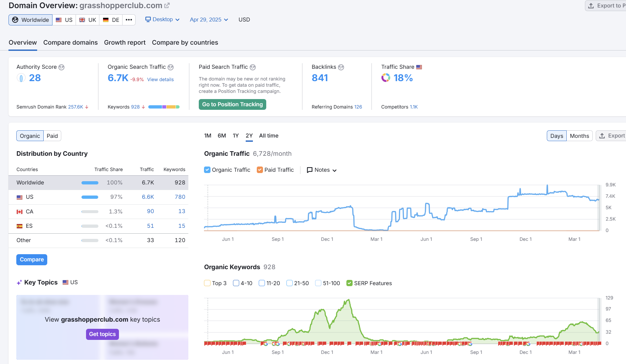Viewport: 626px width, 364px height.
Task: Click the Get topics button
Action: (x=102, y=334)
